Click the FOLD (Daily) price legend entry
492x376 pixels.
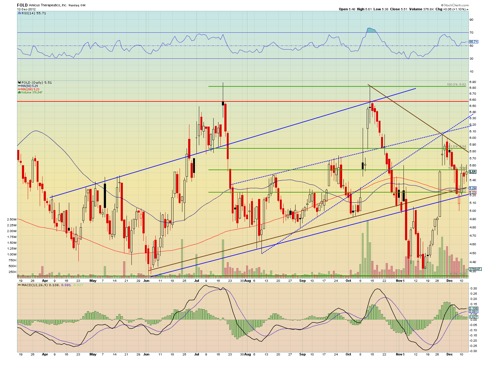[x=35, y=82]
